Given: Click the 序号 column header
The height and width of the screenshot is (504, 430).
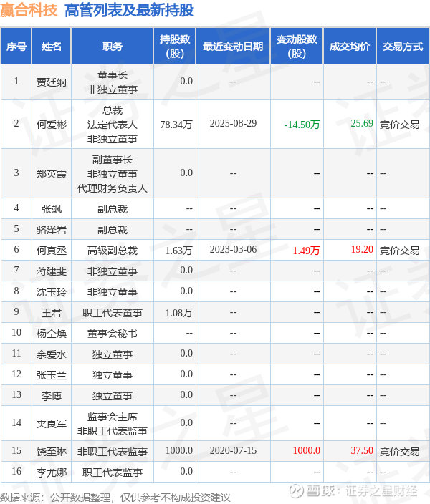Looking at the screenshot, I should pos(16,47).
